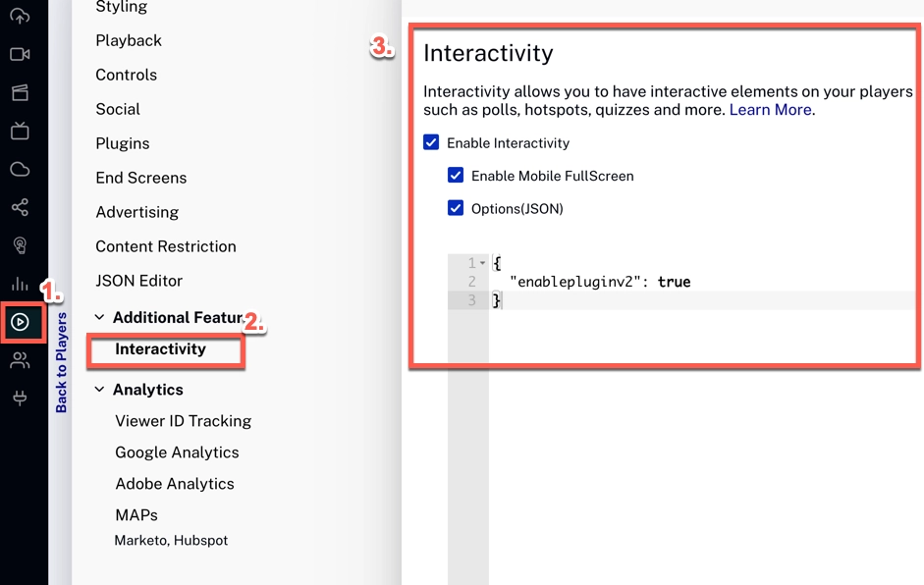Collapse the Additional Features section chevron

[99, 318]
